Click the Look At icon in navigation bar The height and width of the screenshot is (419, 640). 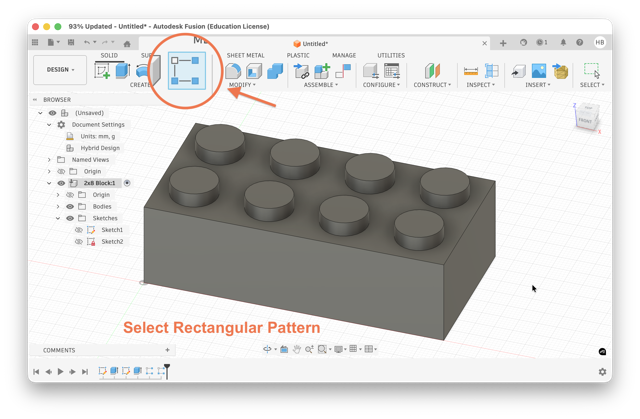pyautogui.click(x=284, y=349)
